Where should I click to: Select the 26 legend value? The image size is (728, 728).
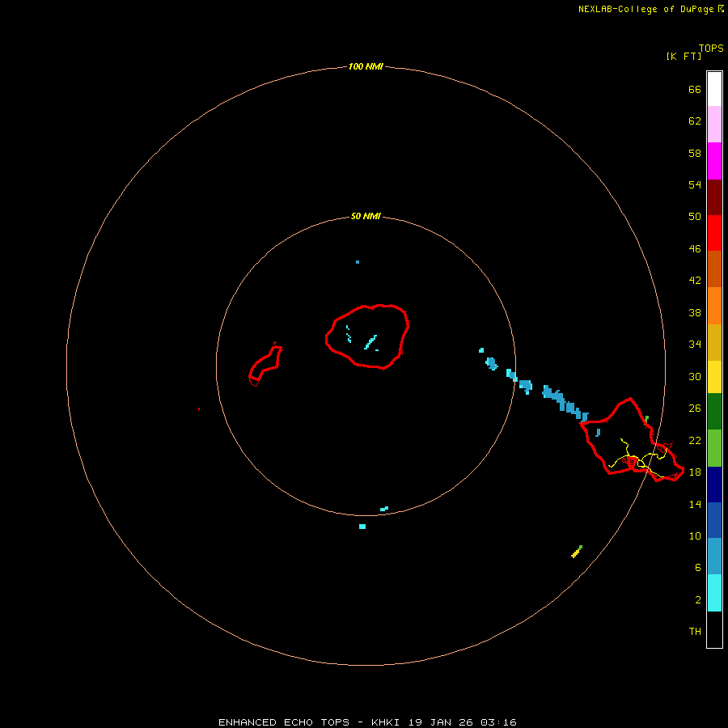tap(695, 408)
